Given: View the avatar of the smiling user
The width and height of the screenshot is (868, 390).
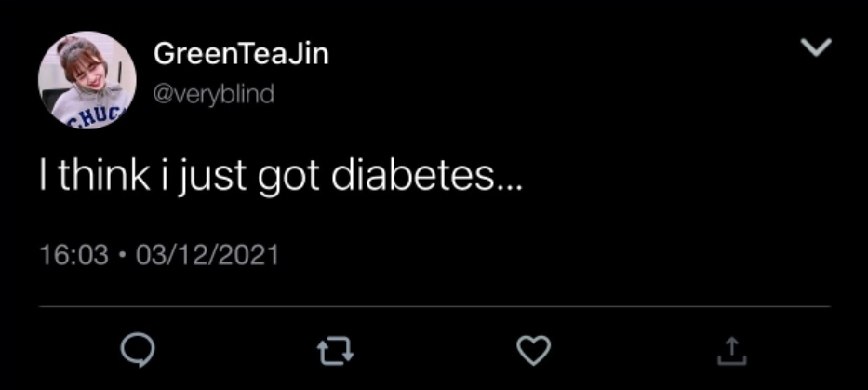Looking at the screenshot, I should pos(87,80).
